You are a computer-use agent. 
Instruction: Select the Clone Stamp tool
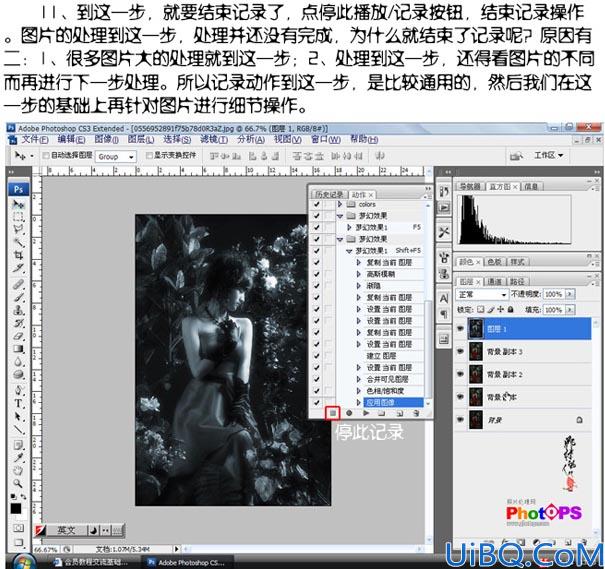click(18, 310)
